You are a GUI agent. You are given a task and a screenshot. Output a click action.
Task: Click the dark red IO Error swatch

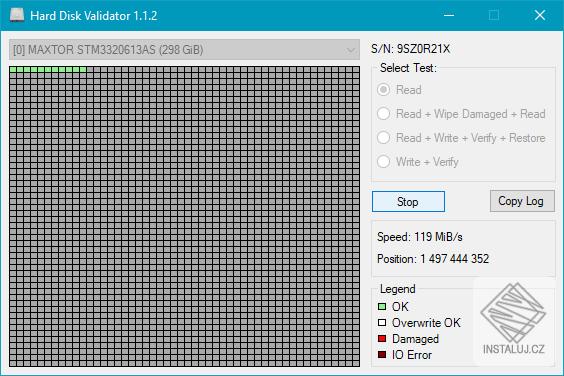[x=382, y=354]
